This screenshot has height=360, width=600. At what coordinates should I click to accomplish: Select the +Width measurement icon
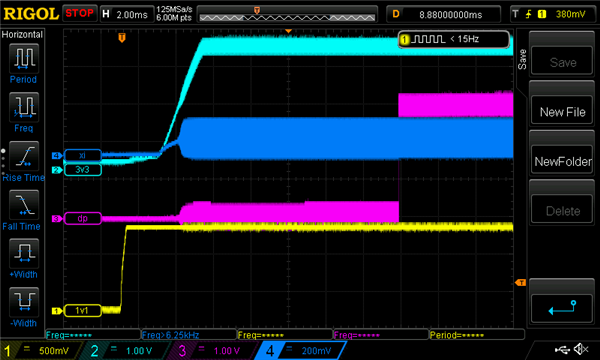click(x=24, y=253)
